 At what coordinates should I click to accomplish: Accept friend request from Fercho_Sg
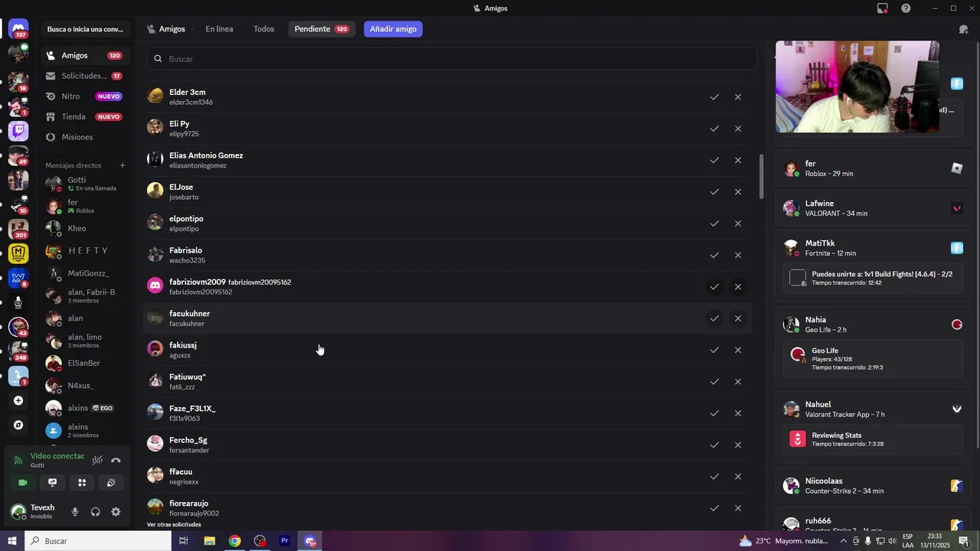[x=714, y=445]
